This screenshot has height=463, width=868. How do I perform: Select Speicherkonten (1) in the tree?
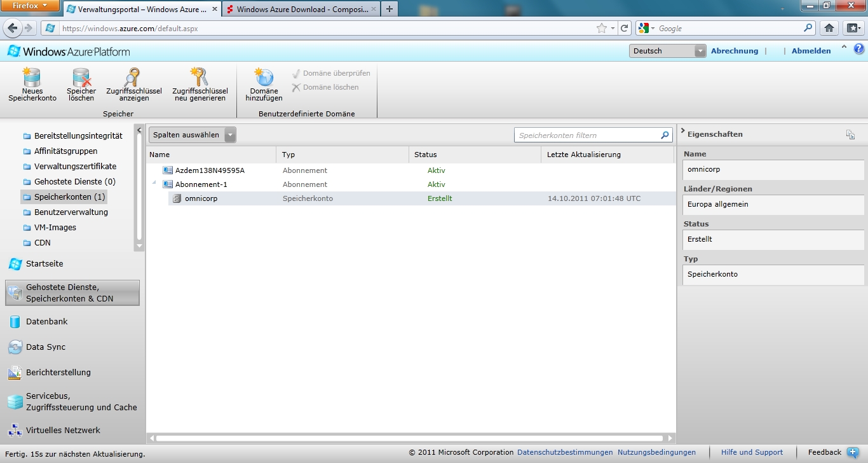69,197
